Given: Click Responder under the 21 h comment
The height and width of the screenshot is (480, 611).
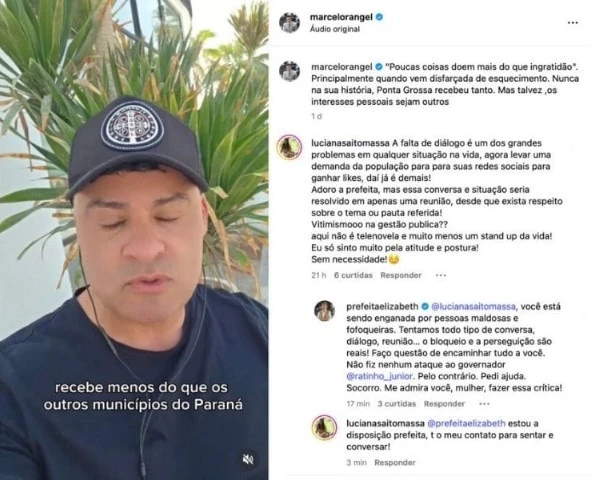Looking at the screenshot, I should [401, 275].
